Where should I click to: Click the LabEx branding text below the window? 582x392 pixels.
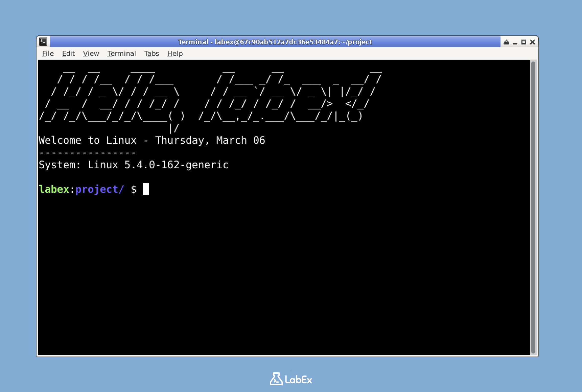pos(298,380)
